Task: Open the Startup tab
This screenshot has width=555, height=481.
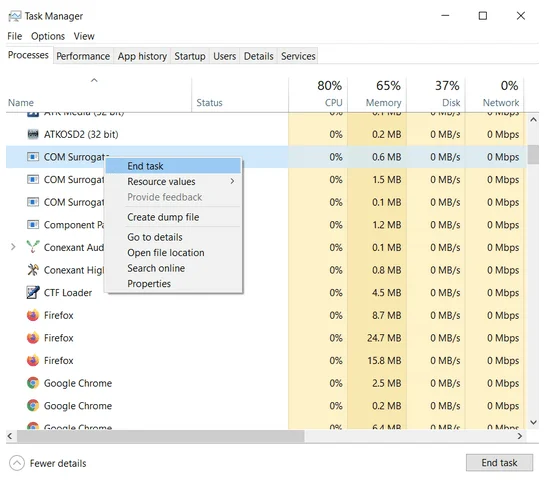Action: 190,56
